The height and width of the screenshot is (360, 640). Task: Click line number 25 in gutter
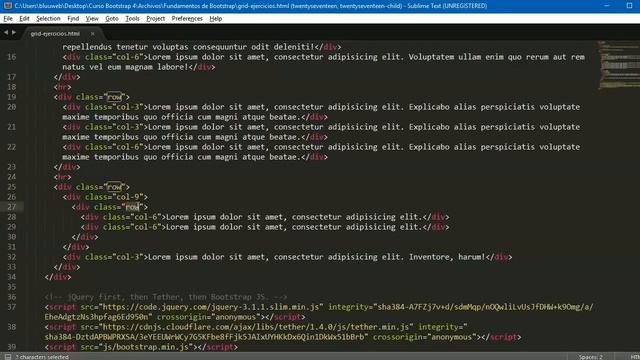11,187
